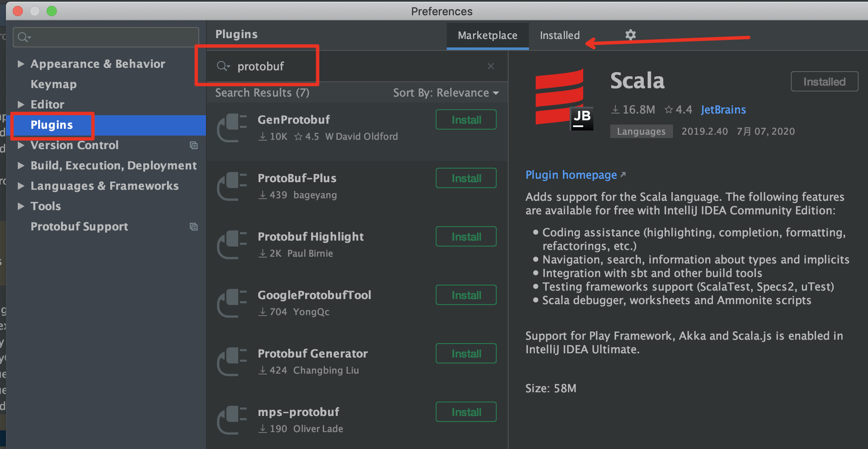Open the JetBrains vendor link
This screenshot has width=868, height=449.
tap(723, 110)
